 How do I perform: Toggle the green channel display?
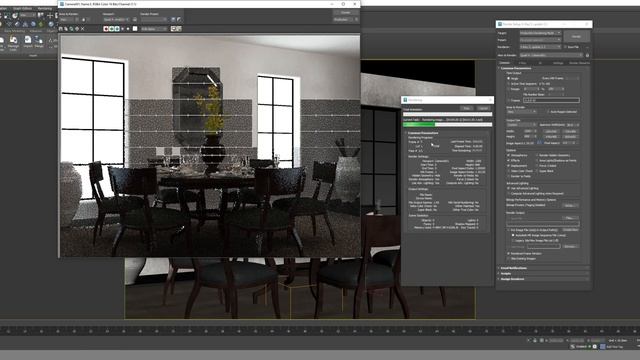(x=111, y=29)
